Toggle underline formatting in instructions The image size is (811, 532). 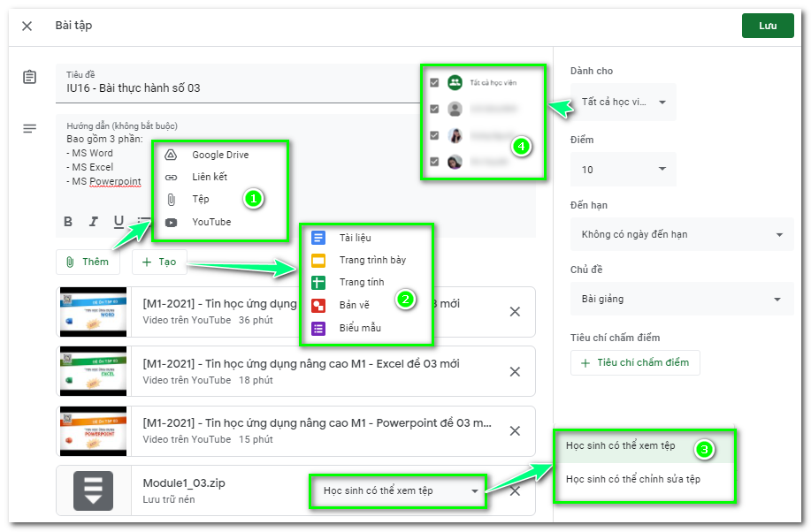[119, 222]
